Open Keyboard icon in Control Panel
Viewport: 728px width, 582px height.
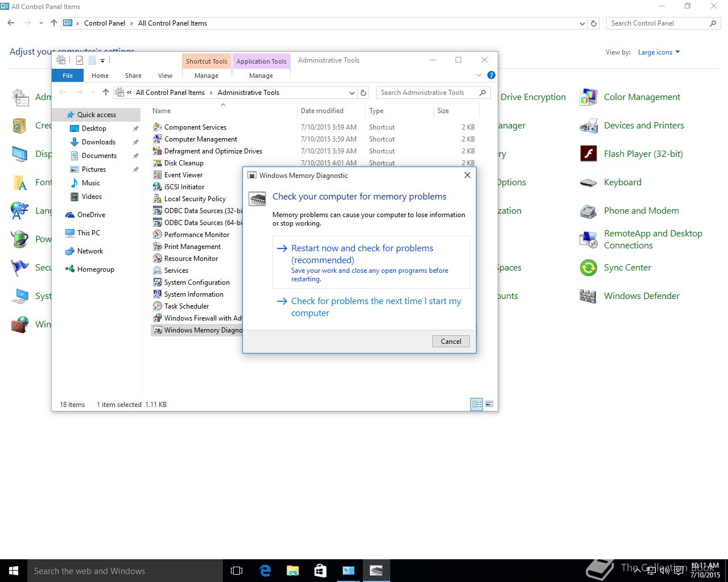point(588,182)
